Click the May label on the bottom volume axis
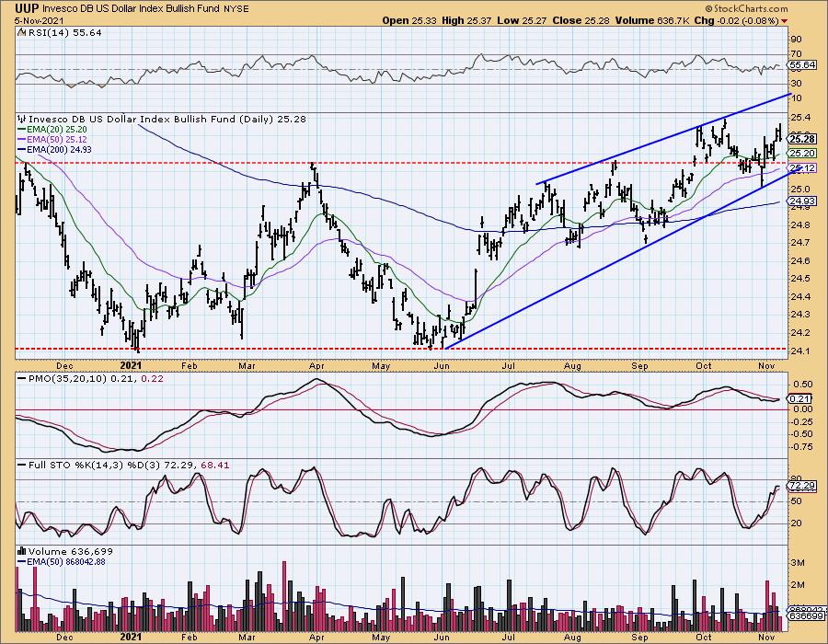 click(x=381, y=637)
